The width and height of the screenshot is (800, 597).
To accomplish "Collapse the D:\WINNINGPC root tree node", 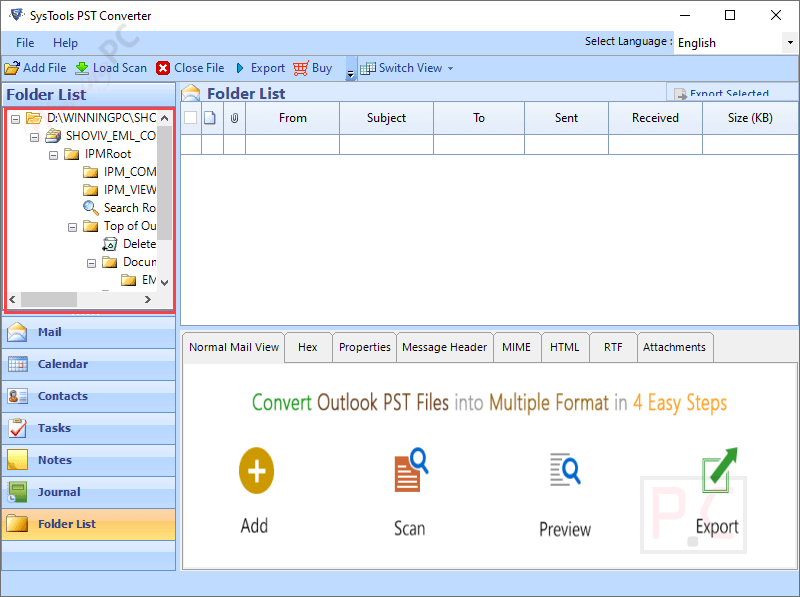I will pyautogui.click(x=16, y=119).
